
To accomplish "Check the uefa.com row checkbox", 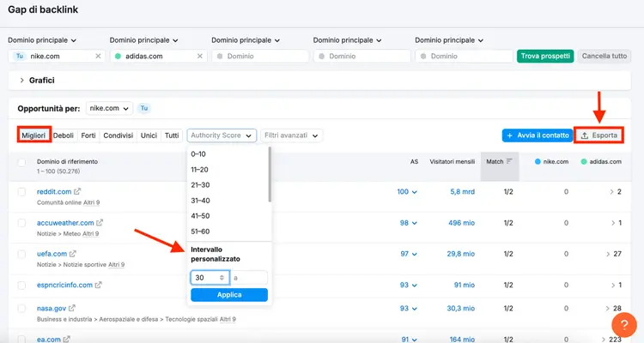I will [x=21, y=254].
